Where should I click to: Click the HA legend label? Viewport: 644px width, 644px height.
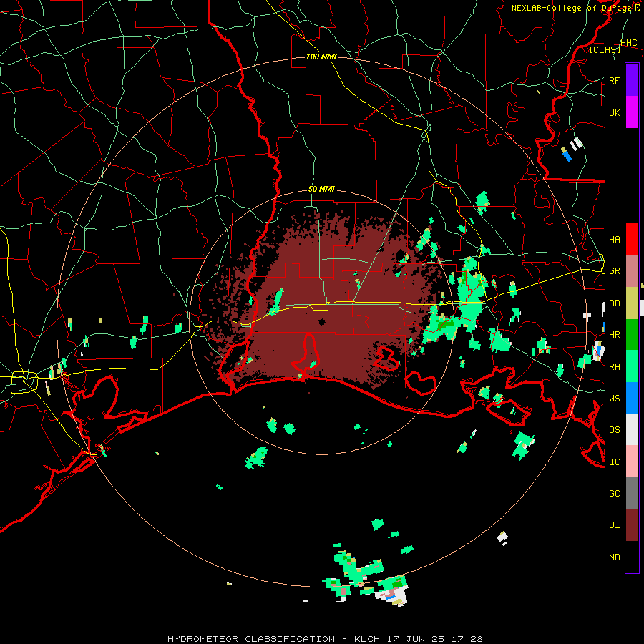615,239
